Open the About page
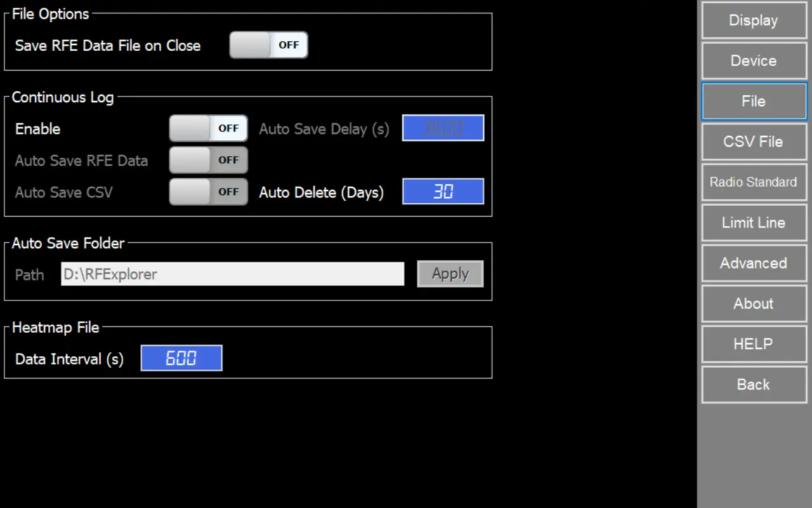This screenshot has width=812, height=508. point(753,304)
